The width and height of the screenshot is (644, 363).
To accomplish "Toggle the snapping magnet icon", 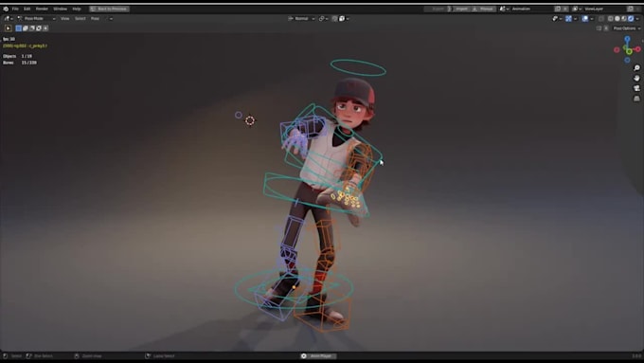I will click(x=334, y=19).
